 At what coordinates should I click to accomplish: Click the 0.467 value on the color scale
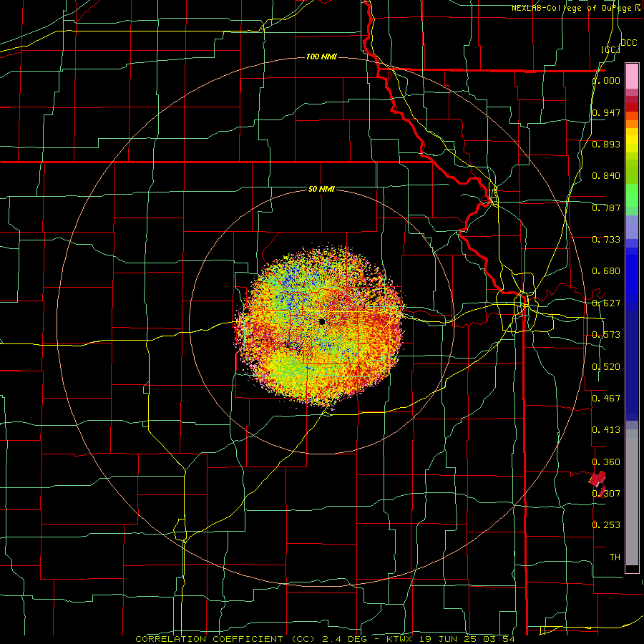click(x=606, y=398)
